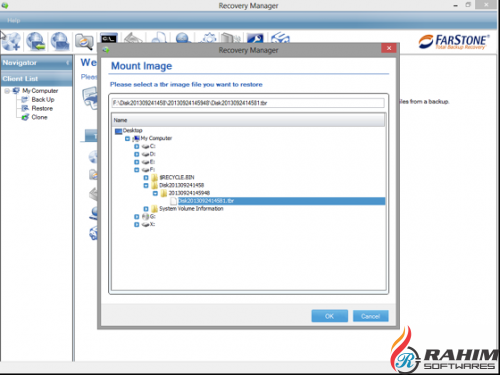Click the image file path field
This screenshot has width=500, height=375.
tap(248, 103)
